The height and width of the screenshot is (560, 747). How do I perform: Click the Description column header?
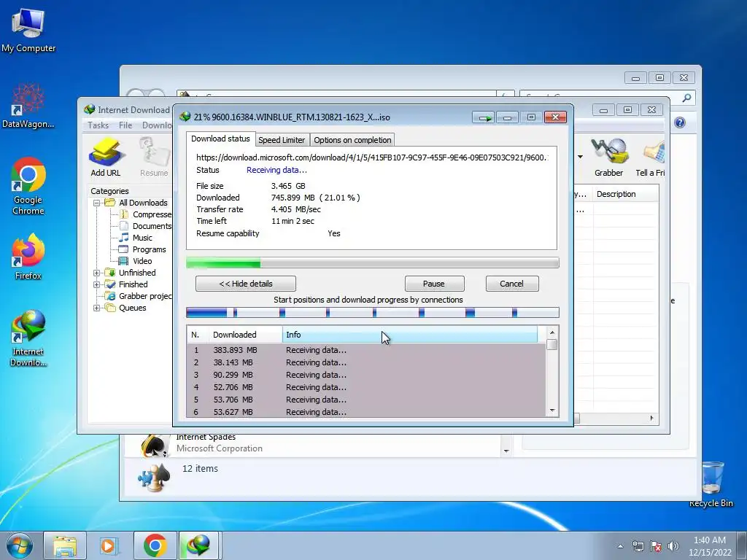(x=625, y=194)
